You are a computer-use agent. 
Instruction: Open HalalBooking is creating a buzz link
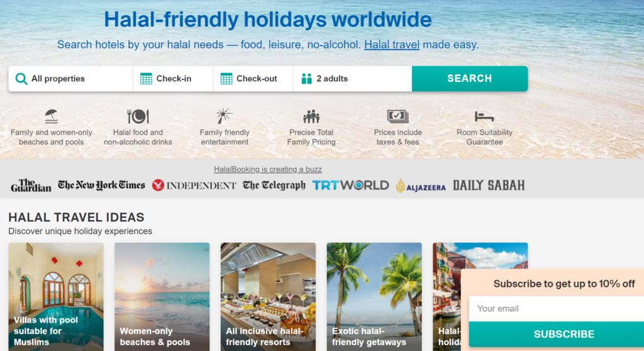[268, 169]
